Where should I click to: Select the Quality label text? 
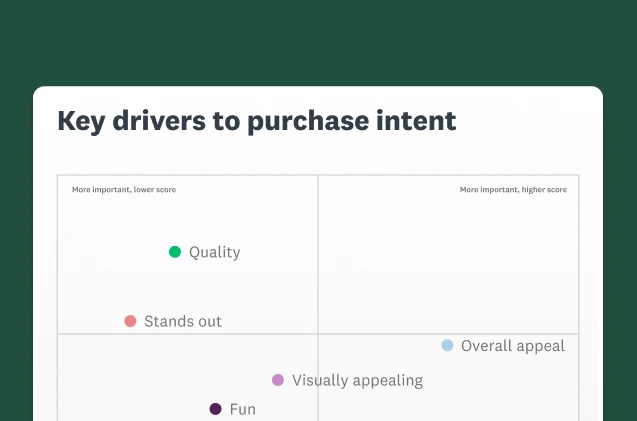tap(214, 252)
